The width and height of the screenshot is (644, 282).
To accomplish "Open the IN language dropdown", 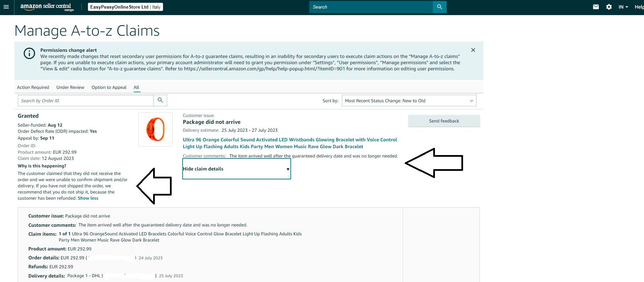I will pyautogui.click(x=623, y=7).
